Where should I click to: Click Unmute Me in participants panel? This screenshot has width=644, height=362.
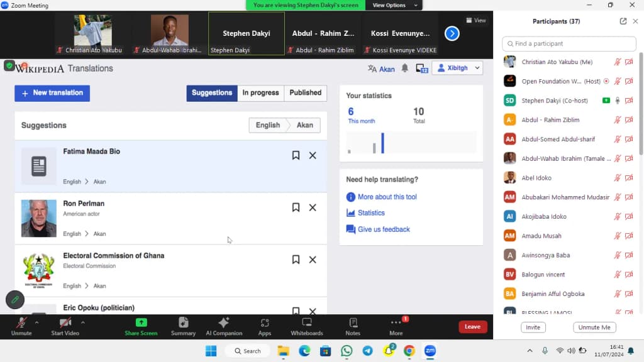tap(594, 327)
